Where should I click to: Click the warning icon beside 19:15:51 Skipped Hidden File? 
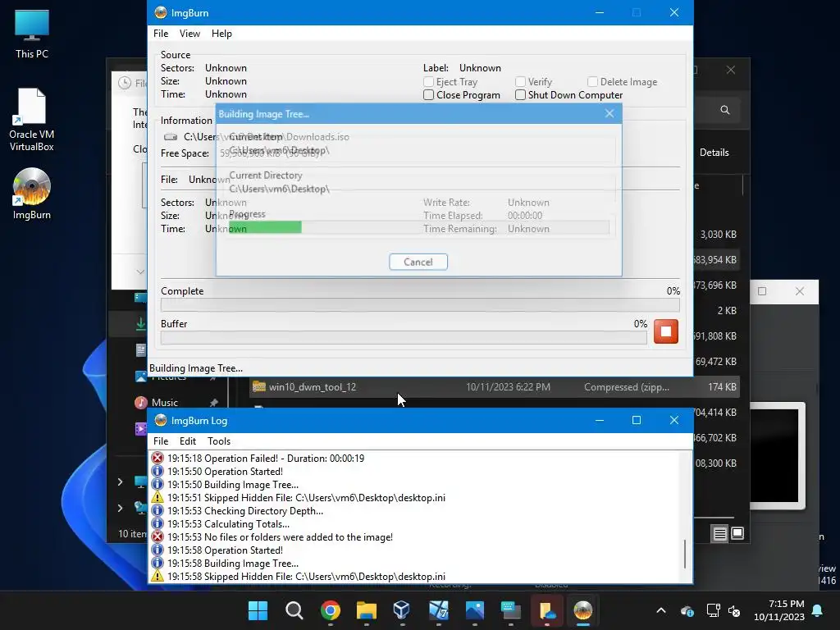tap(157, 498)
